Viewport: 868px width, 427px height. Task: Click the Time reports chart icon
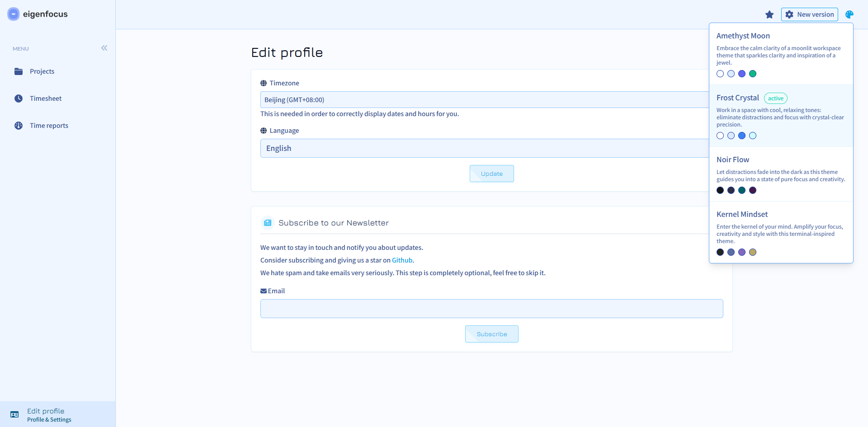point(19,126)
